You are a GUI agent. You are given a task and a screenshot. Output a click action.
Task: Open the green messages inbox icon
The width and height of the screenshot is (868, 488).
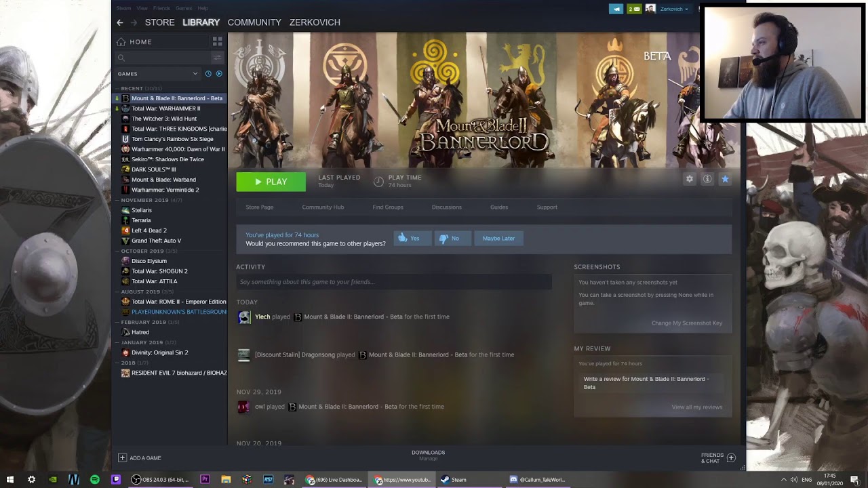point(634,9)
